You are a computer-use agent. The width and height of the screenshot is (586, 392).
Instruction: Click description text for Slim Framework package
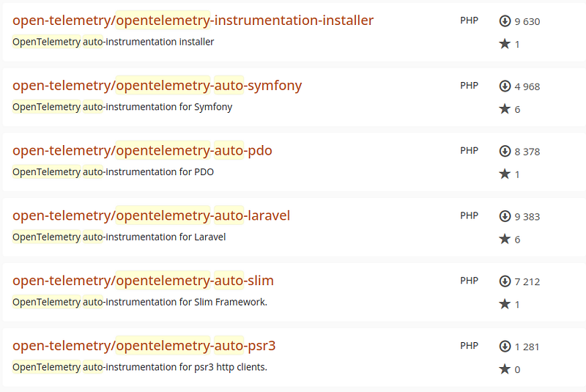pos(139,302)
